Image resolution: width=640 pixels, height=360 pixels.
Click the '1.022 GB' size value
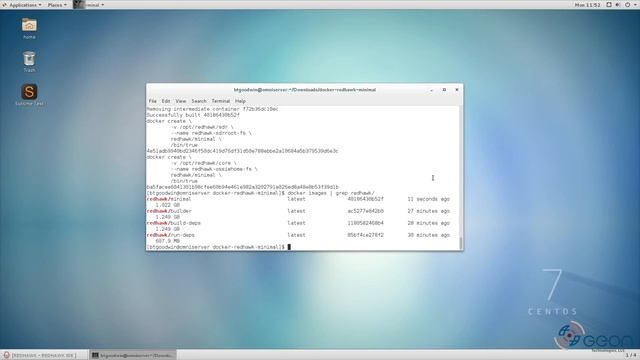(x=168, y=205)
